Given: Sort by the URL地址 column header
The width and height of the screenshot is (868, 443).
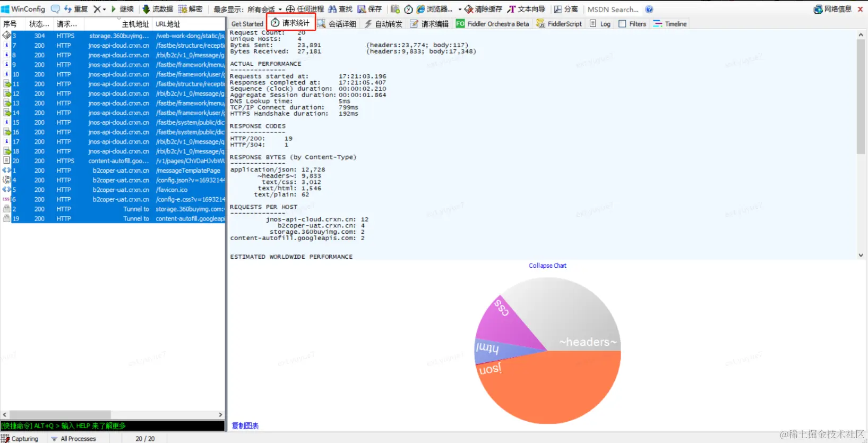Looking at the screenshot, I should pyautogui.click(x=189, y=24).
